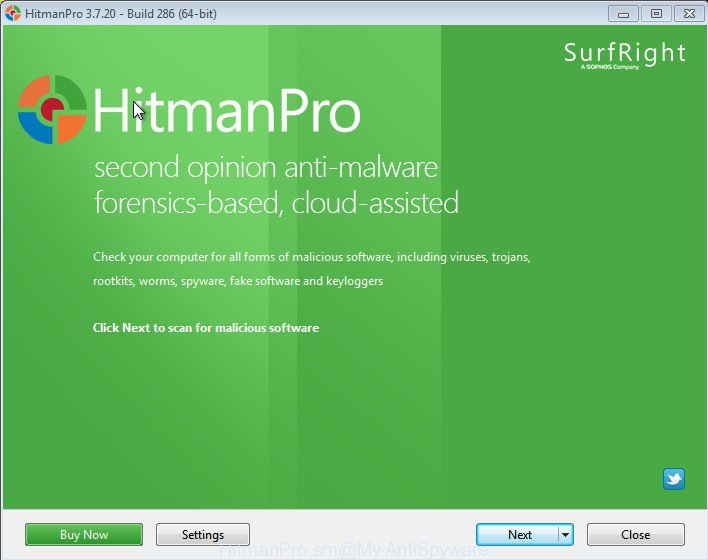Click the large HitmanPro heading text
The image size is (708, 560).
(x=227, y=110)
